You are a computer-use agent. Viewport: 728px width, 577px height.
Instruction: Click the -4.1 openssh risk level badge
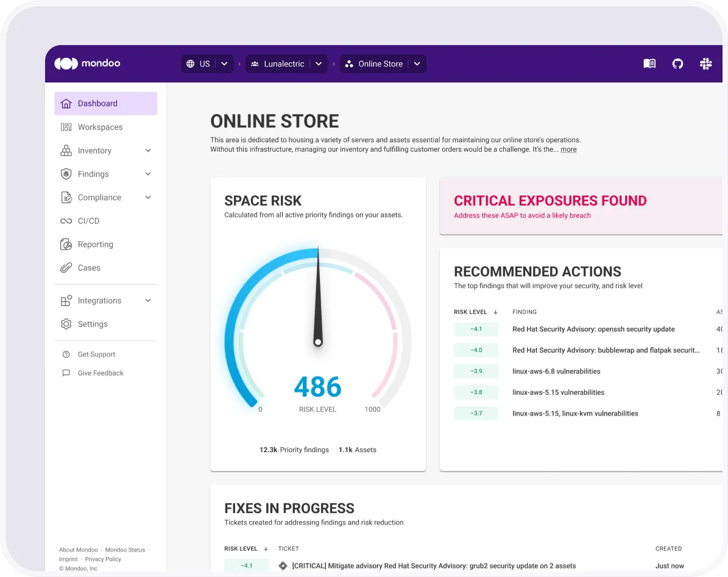(x=476, y=328)
